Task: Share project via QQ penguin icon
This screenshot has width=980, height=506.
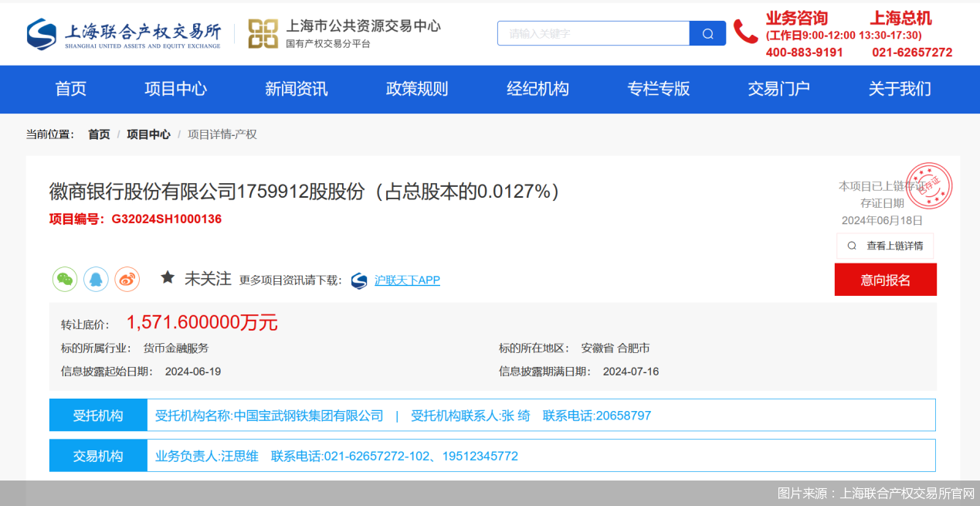Action: coord(96,279)
